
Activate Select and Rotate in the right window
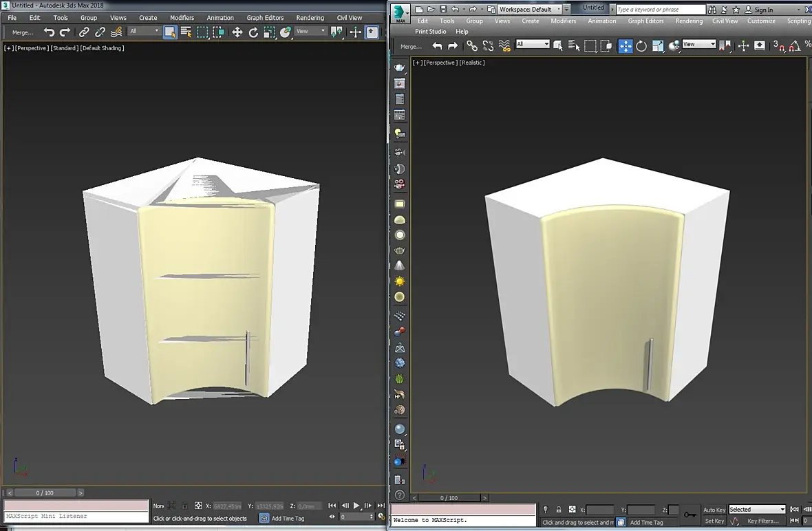click(641, 46)
